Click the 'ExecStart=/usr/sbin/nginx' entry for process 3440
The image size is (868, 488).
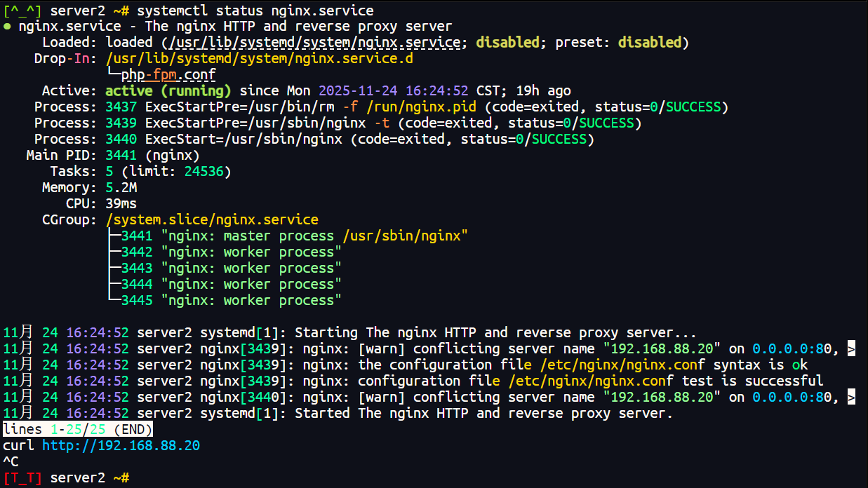tap(243, 140)
